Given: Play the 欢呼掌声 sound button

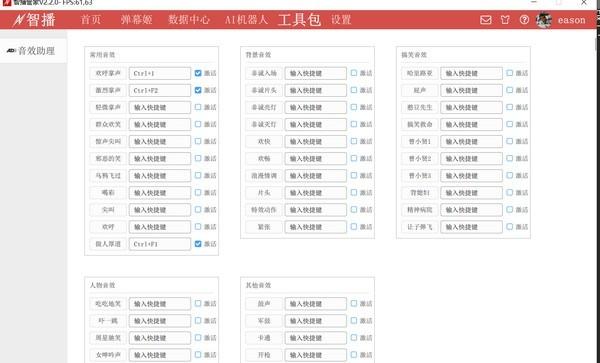Looking at the screenshot, I should tap(108, 73).
